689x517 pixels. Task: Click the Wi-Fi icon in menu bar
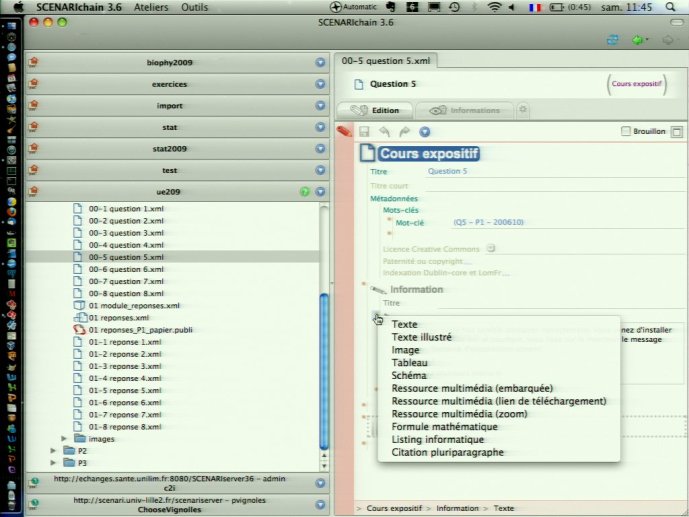(x=495, y=7)
